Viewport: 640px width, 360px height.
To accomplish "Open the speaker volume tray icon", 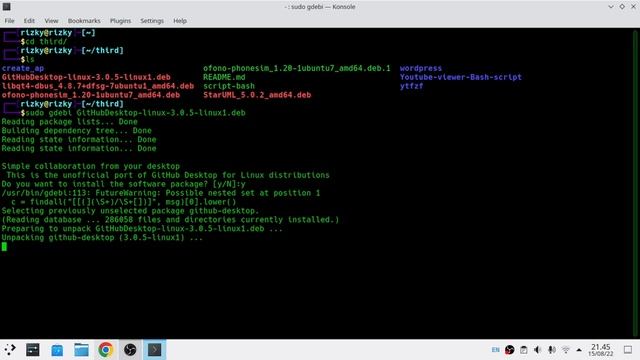I will pos(538,350).
